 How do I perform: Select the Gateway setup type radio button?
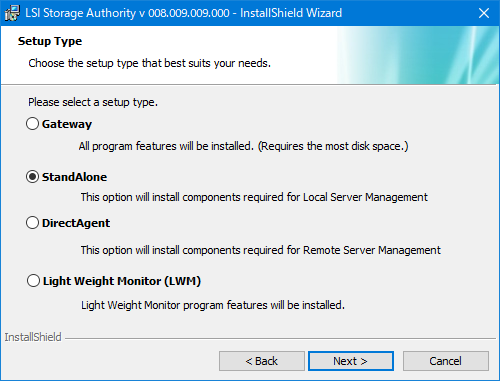[x=32, y=124]
